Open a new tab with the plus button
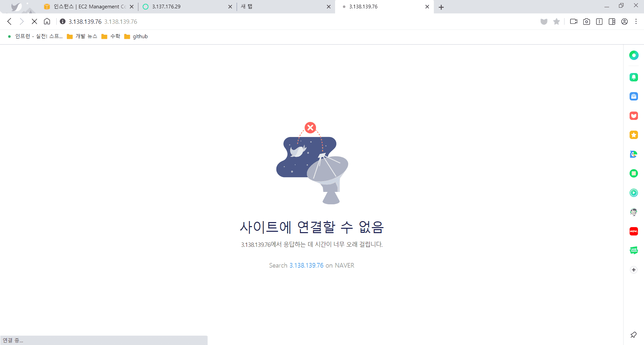Image resolution: width=644 pixels, height=345 pixels. tap(441, 7)
